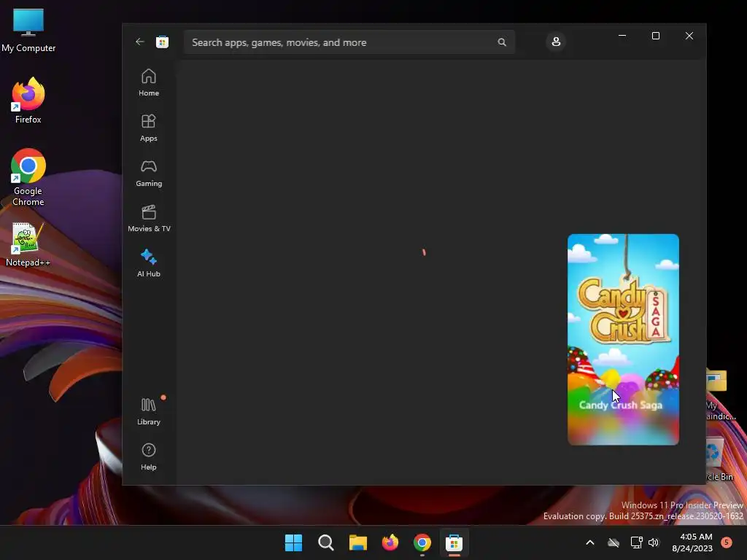The image size is (747, 560).
Task: Open the Movies & TV section
Action: tap(149, 219)
